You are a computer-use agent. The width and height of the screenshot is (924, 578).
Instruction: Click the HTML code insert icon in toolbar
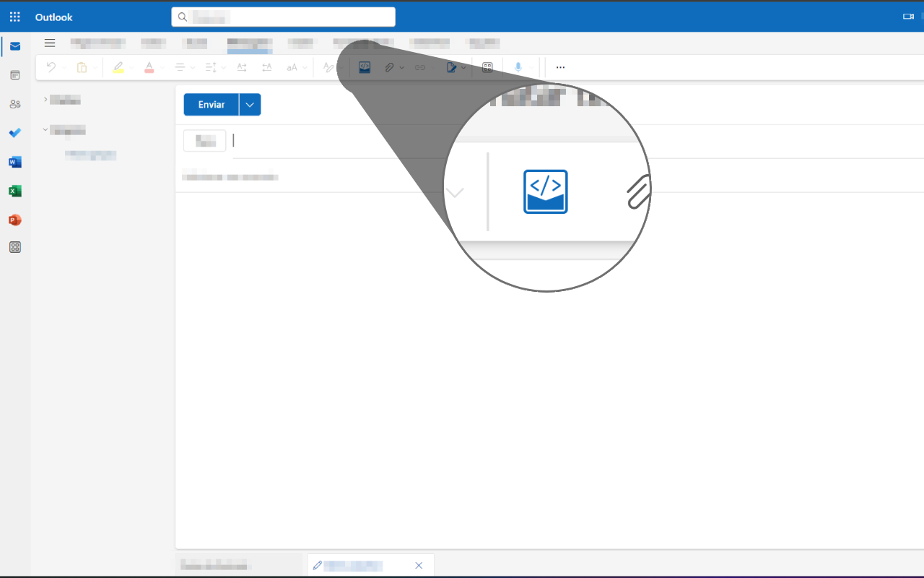pyautogui.click(x=365, y=67)
